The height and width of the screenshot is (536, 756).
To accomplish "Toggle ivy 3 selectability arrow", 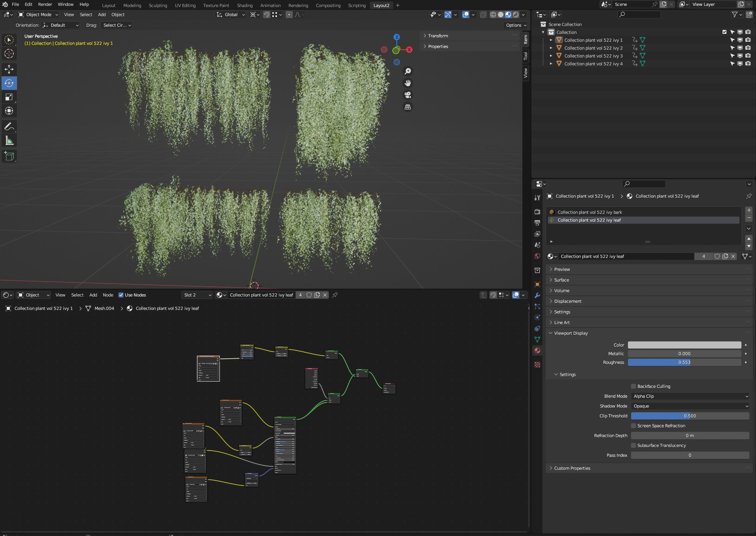I will pos(732,56).
